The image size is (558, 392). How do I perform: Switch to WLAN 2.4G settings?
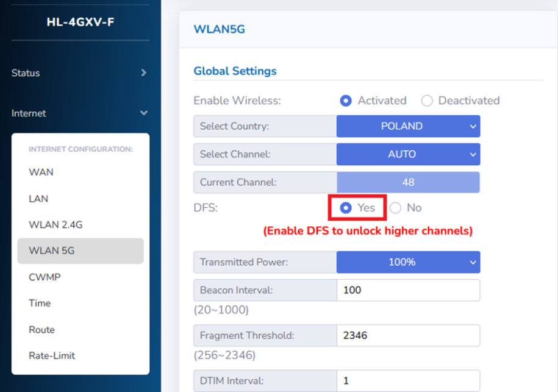(x=55, y=224)
